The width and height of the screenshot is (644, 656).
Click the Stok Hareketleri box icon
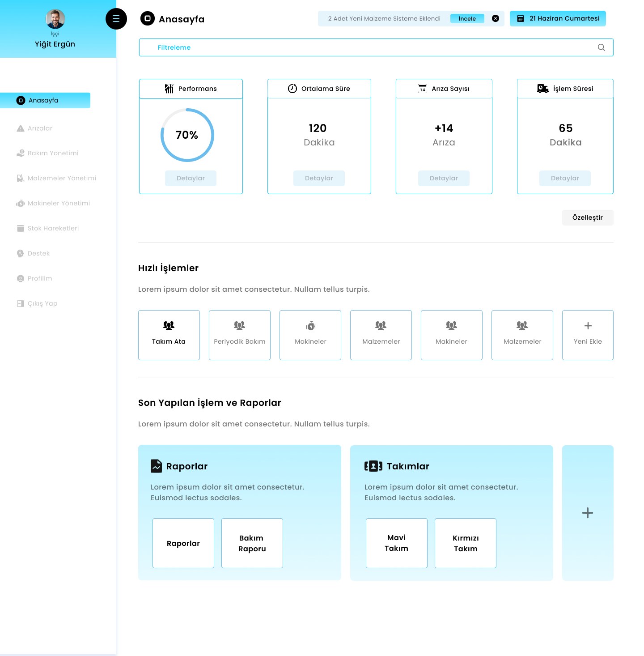(21, 228)
